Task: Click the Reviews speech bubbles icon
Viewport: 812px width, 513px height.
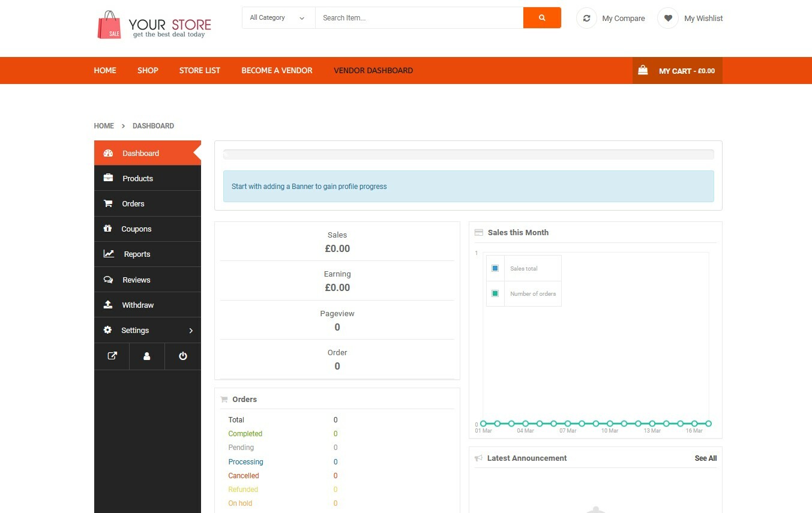Action: coord(108,280)
